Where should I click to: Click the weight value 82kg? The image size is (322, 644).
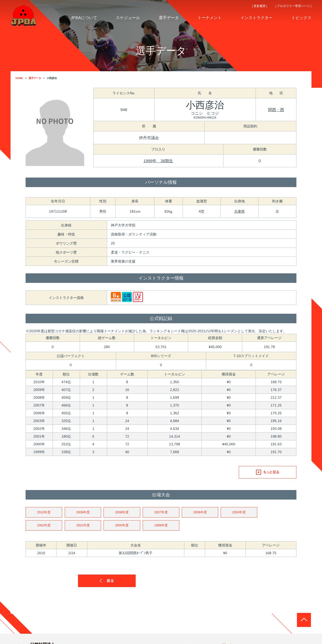(169, 211)
